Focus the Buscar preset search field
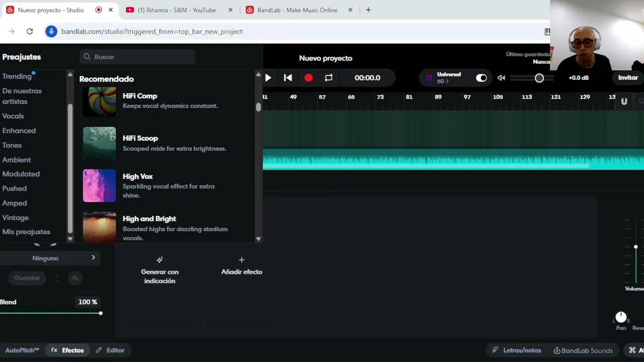The image size is (644, 362). tap(137, 57)
